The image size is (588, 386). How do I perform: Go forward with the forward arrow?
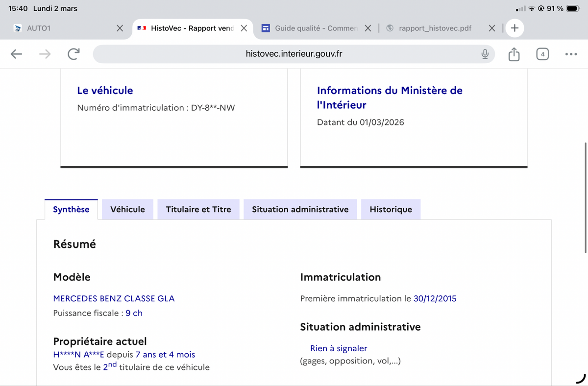click(45, 54)
